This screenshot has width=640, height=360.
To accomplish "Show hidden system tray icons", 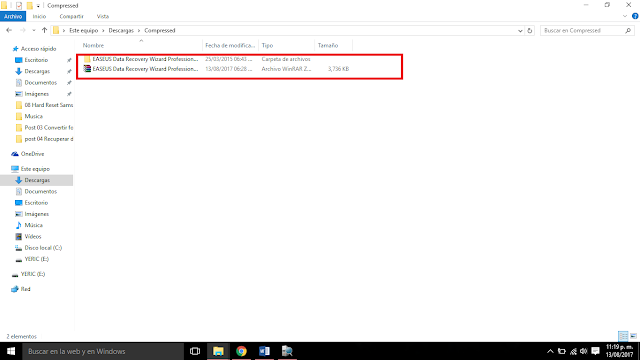I will pyautogui.click(x=550, y=351).
